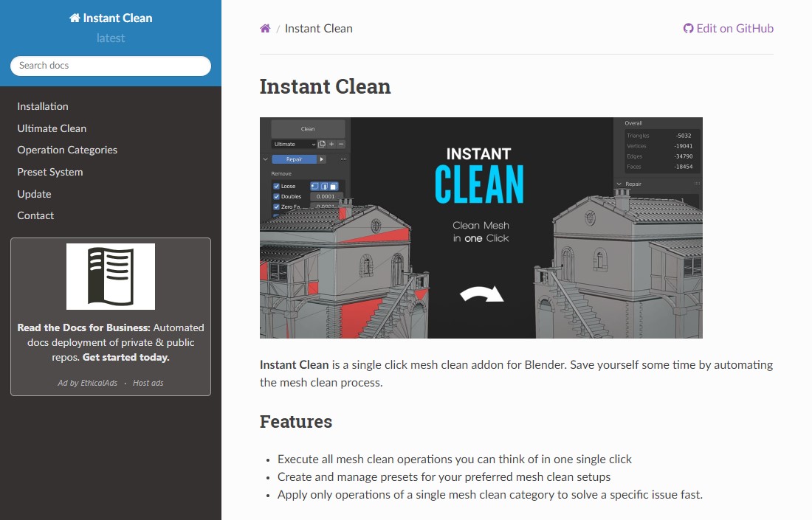Select the vertex mode icon next to Loose
Viewport: 812px width, 520px height.
tap(314, 186)
